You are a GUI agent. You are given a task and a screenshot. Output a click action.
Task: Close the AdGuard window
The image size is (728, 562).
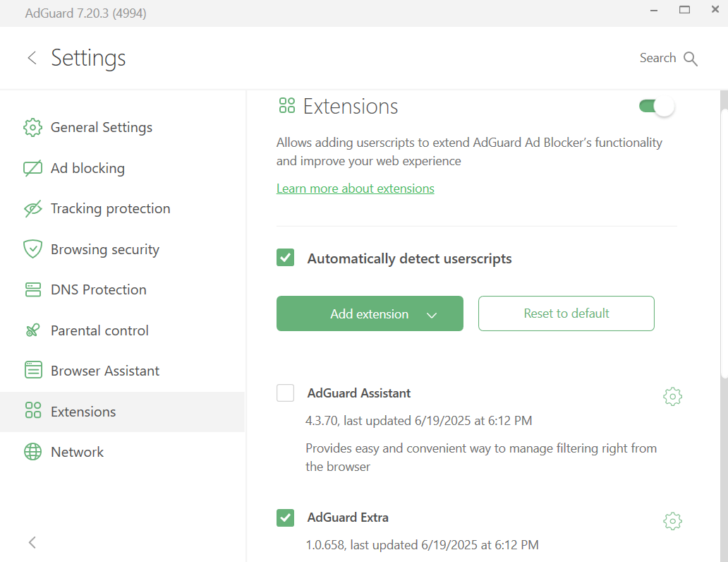715,9
